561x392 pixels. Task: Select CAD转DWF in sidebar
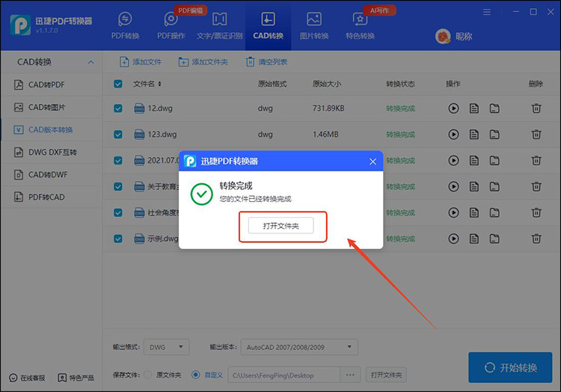[52, 175]
